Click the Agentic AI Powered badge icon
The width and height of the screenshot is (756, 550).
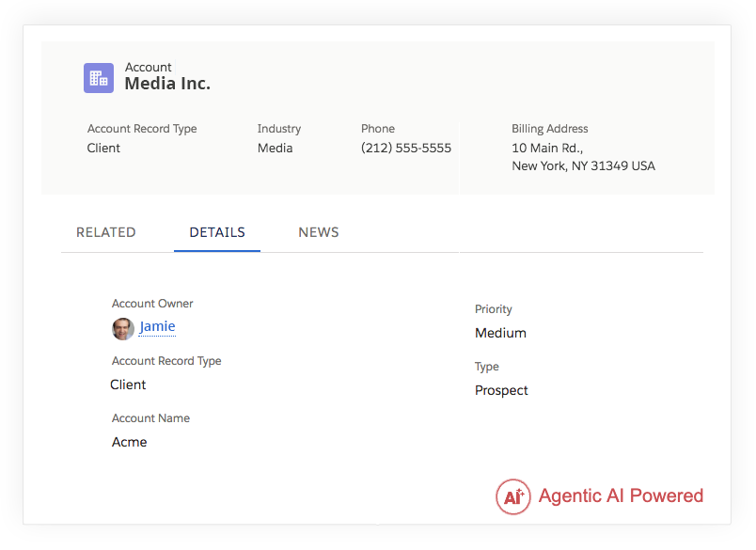513,496
